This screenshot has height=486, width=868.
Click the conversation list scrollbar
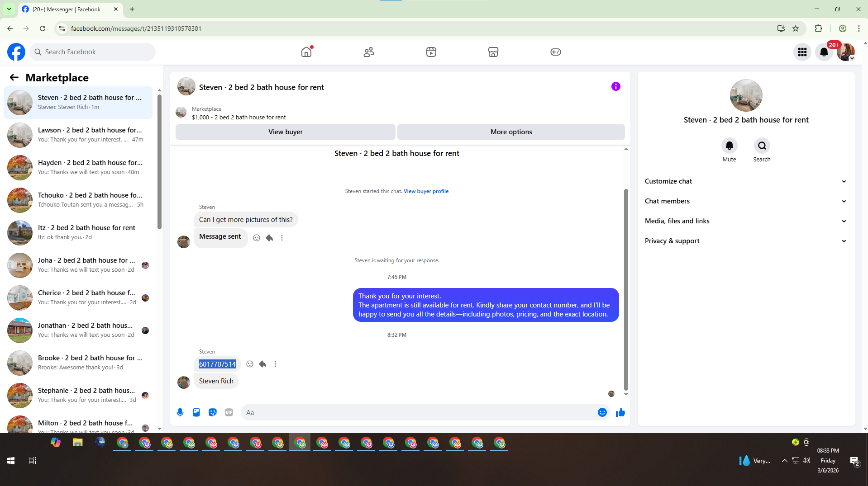159,161
